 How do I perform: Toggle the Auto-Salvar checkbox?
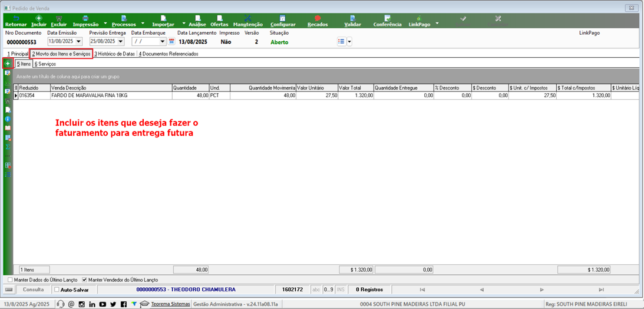(x=57, y=290)
